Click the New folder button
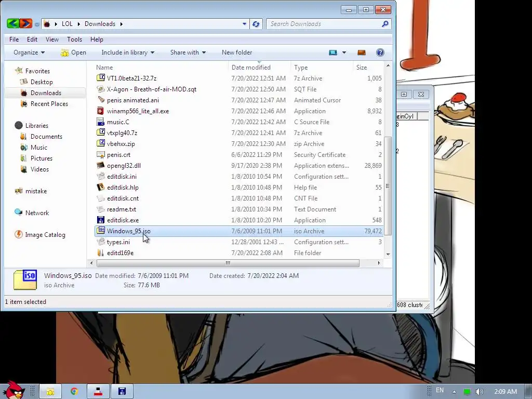 pyautogui.click(x=237, y=52)
